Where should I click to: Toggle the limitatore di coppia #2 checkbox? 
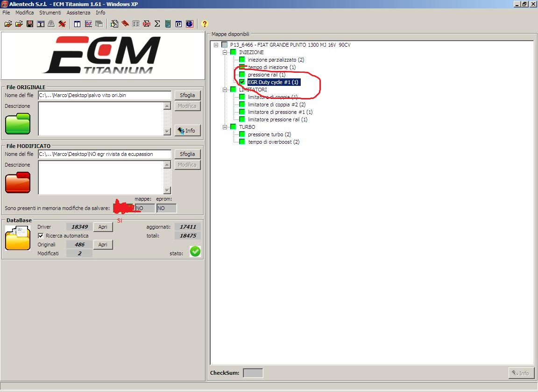(242, 104)
